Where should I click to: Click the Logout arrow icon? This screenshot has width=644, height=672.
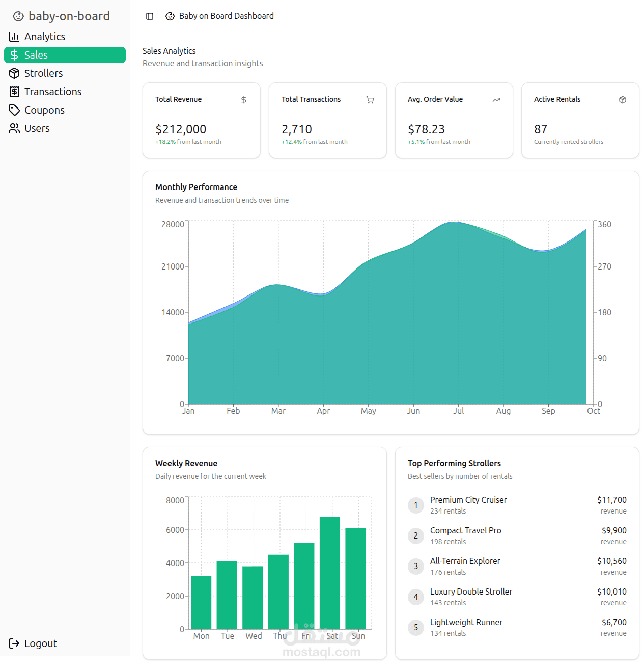tap(14, 643)
